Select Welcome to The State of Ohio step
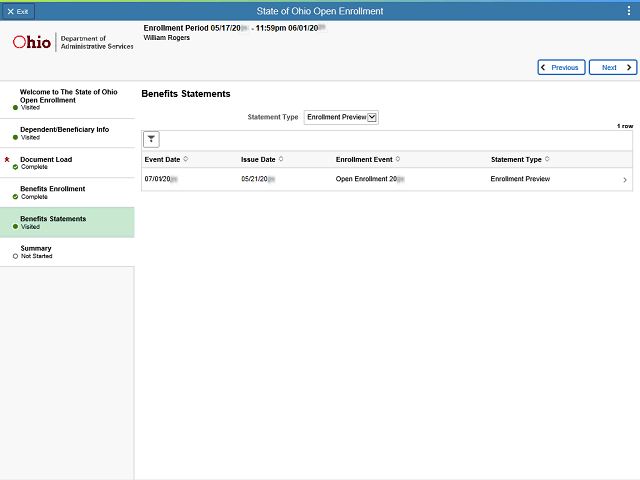640x480 pixels. (x=67, y=100)
